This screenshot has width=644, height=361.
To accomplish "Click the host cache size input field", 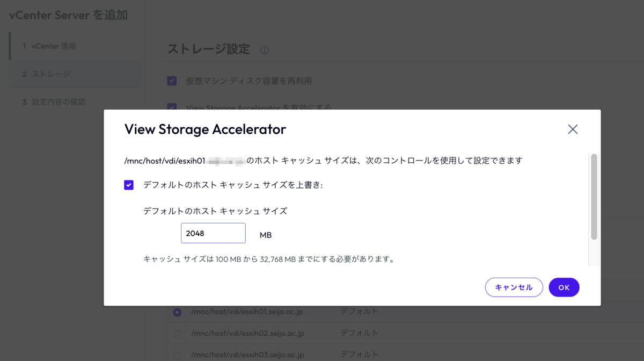I will tap(213, 233).
